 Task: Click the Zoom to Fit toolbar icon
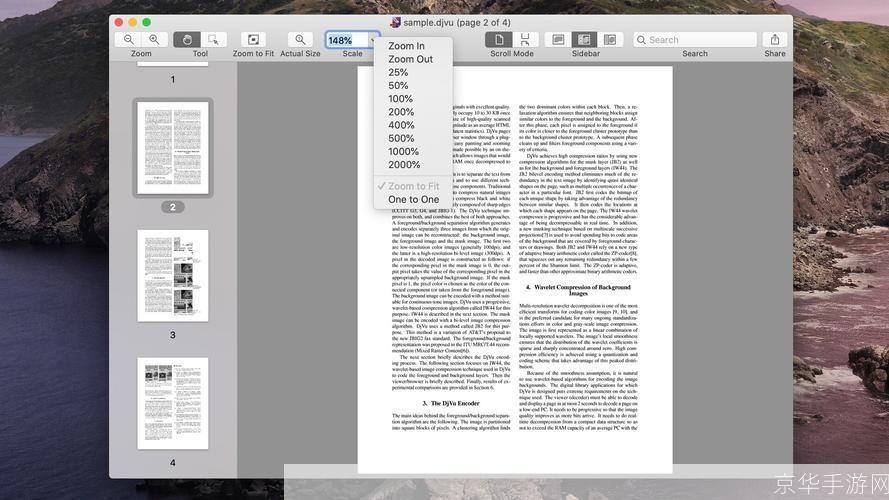click(253, 39)
